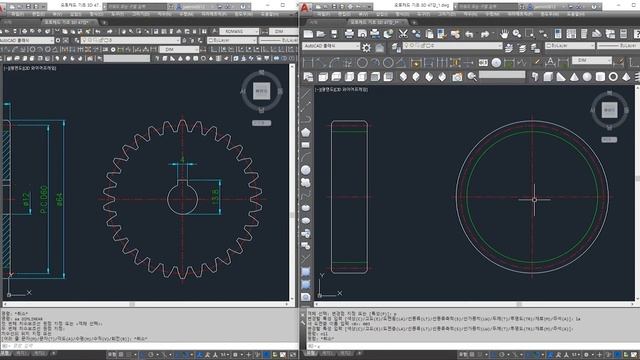
Task: Open the DIM style dropdown in left window
Action: coord(179,49)
